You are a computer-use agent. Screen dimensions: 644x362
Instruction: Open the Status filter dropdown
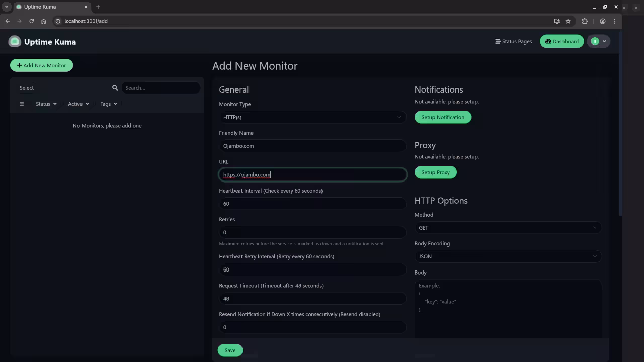point(46,104)
